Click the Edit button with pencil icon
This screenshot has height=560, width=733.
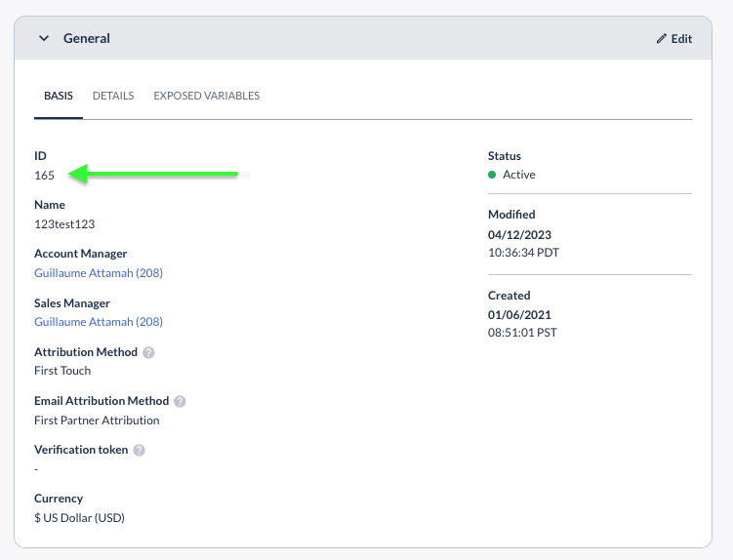(x=674, y=39)
